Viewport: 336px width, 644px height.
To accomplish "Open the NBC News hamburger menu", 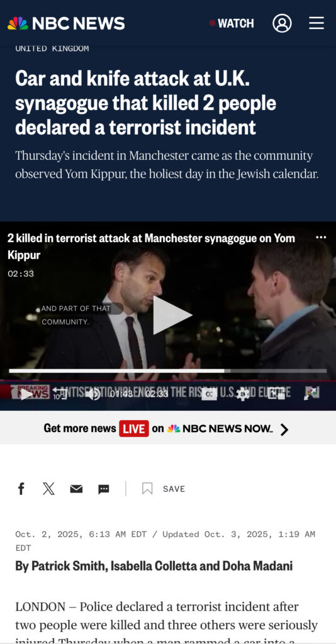I will click(x=316, y=23).
